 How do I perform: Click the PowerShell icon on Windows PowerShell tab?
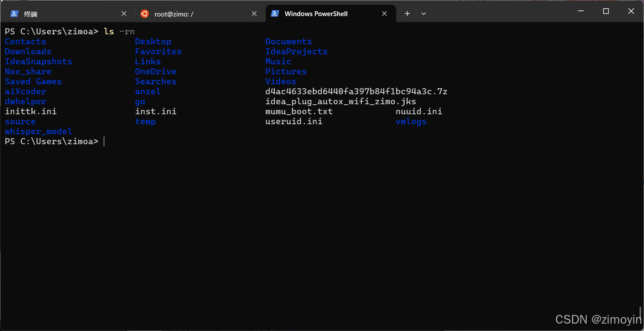[274, 14]
